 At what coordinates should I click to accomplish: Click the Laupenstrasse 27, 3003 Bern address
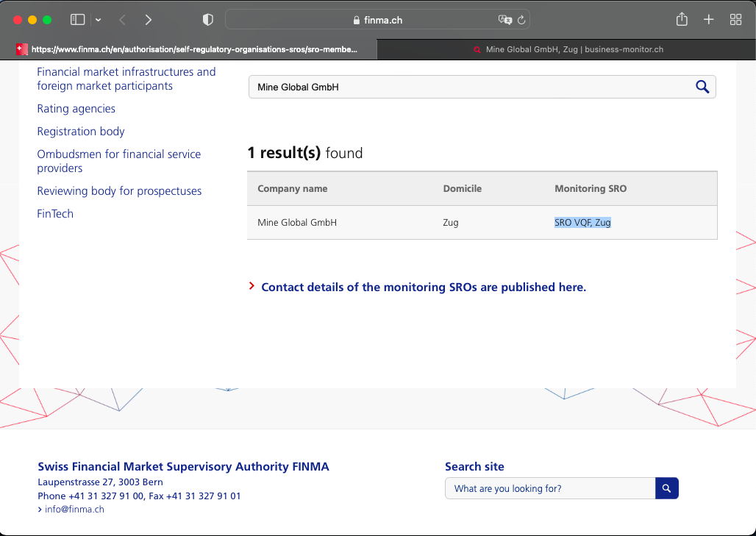tap(100, 482)
